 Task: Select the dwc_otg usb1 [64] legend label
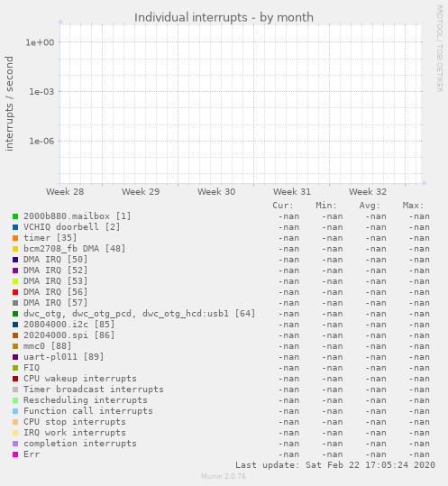(x=139, y=314)
